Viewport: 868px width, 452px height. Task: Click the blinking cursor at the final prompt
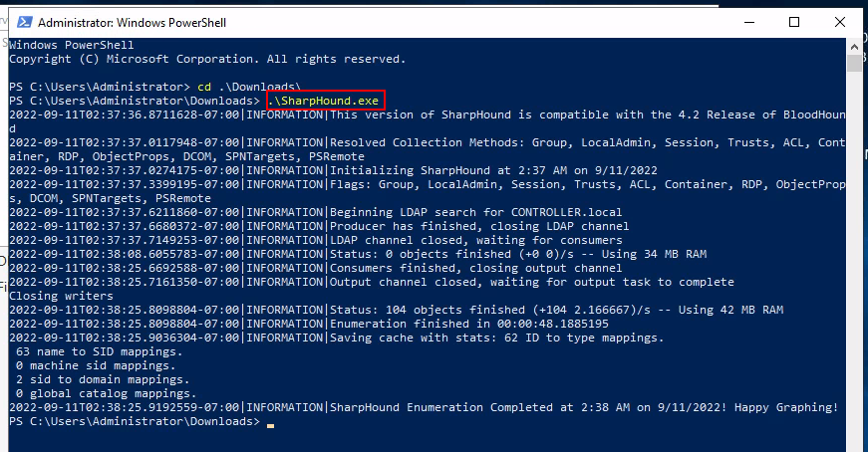(270, 423)
